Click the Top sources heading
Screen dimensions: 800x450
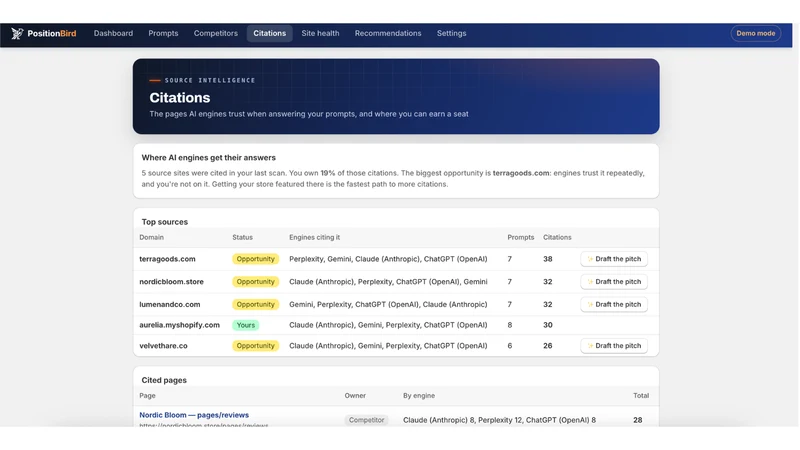(x=165, y=222)
